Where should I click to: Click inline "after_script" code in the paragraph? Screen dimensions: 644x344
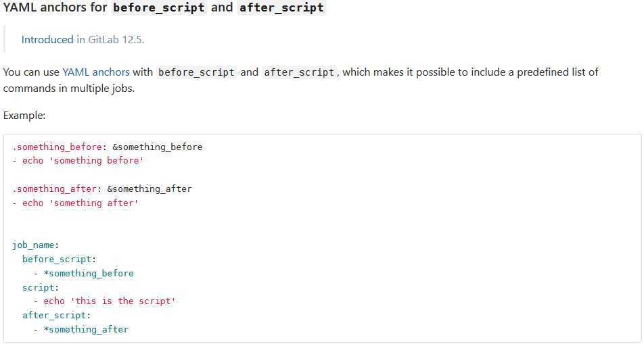point(298,72)
